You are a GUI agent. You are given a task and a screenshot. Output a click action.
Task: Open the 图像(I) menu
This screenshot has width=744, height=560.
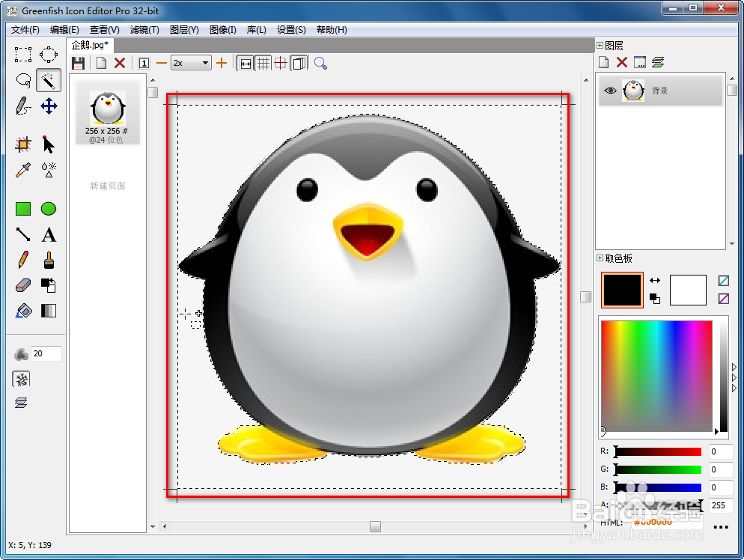point(222,30)
